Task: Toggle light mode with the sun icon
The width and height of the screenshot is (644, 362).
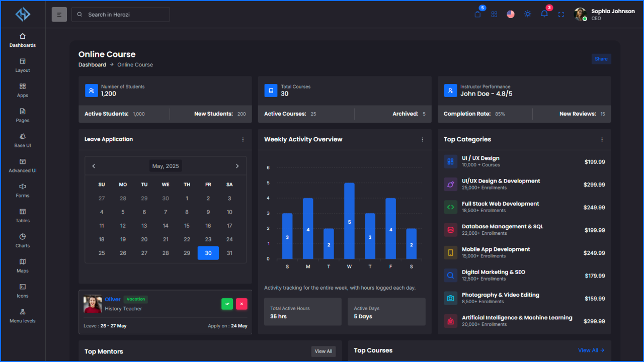Action: [527, 14]
